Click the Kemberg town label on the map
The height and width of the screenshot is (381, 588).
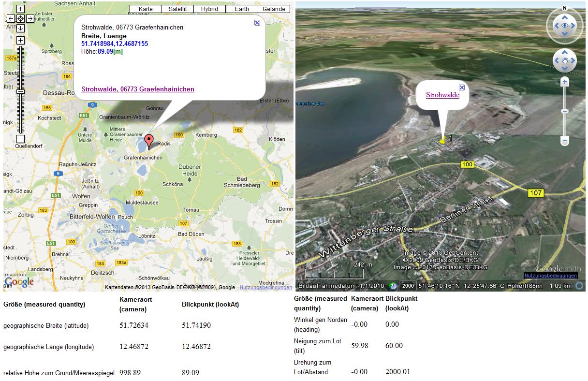pos(206,135)
